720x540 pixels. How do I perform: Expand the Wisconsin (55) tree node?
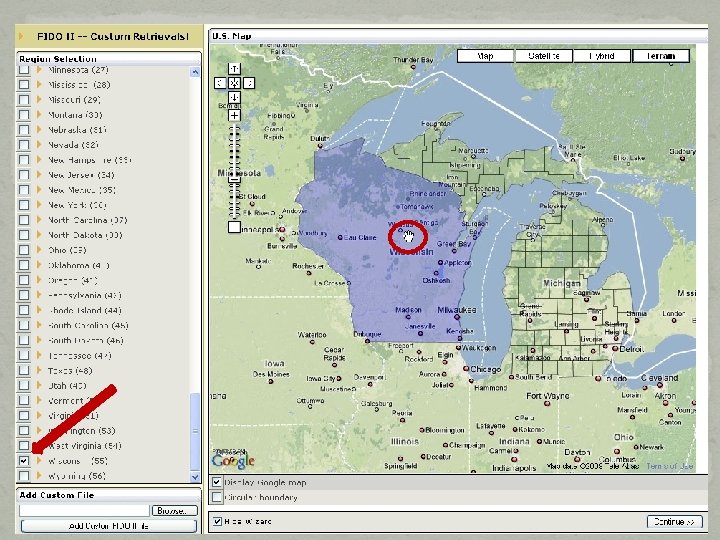(39, 461)
